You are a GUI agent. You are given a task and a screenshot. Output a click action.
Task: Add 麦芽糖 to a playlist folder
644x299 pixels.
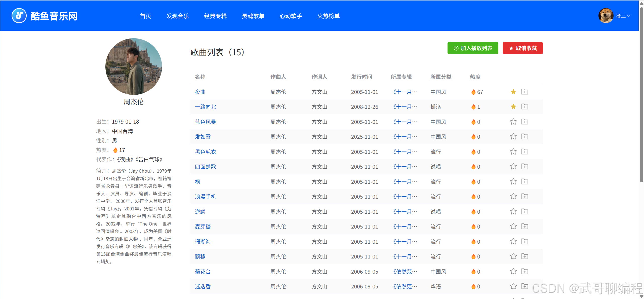[525, 227]
